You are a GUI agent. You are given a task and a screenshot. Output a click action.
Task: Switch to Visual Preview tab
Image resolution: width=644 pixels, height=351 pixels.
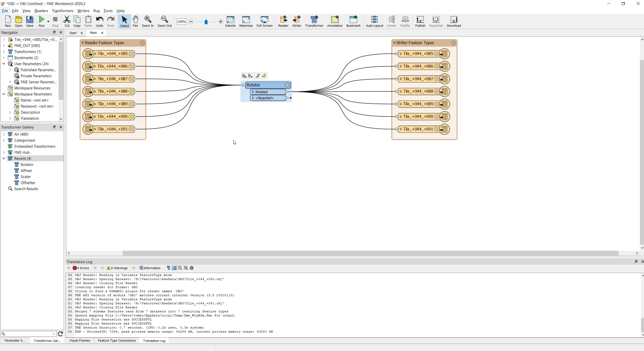pyautogui.click(x=80, y=341)
